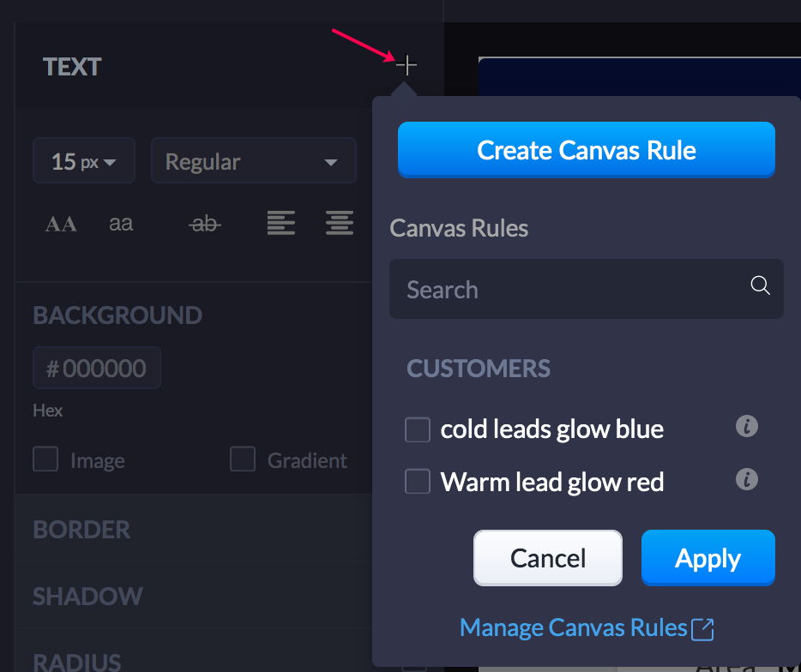801x672 pixels.
Task: Select the CUSTOMERS rules group header
Action: [x=479, y=369]
